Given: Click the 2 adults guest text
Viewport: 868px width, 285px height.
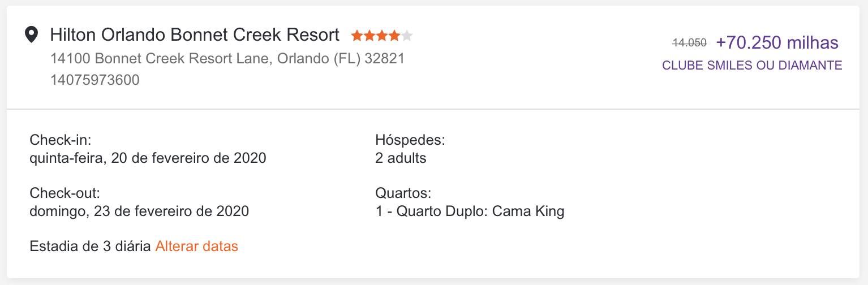Looking at the screenshot, I should coord(401,158).
